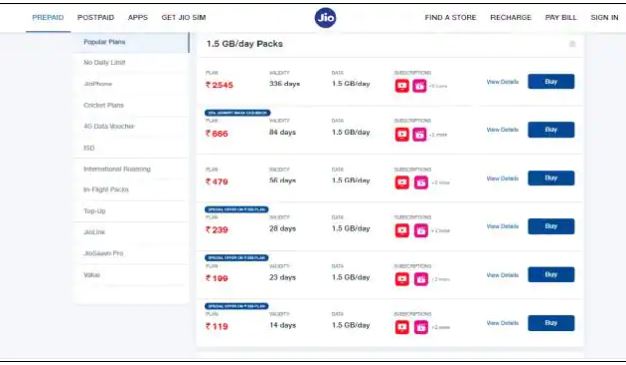The image size is (626, 365).
Task: Go to SIGN IN
Action: (x=604, y=18)
